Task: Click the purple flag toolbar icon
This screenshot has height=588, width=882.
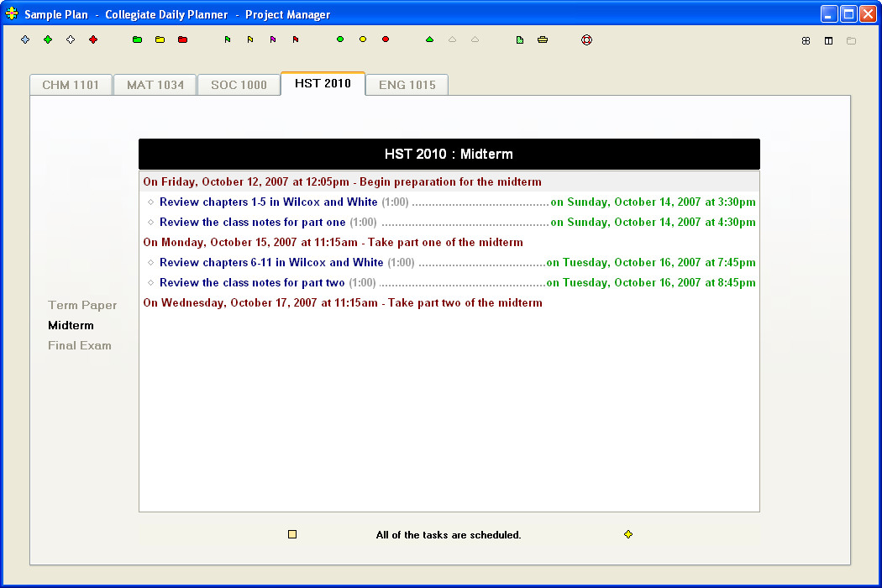Action: point(273,39)
